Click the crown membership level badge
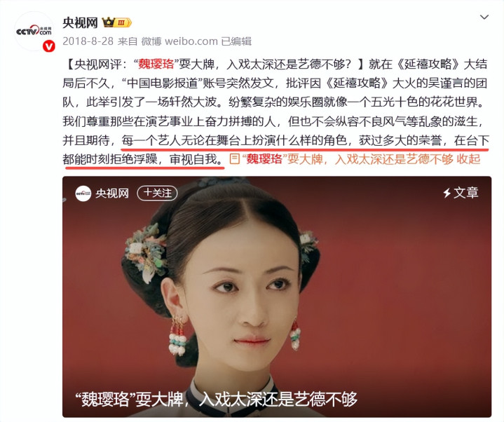 tap(116, 22)
